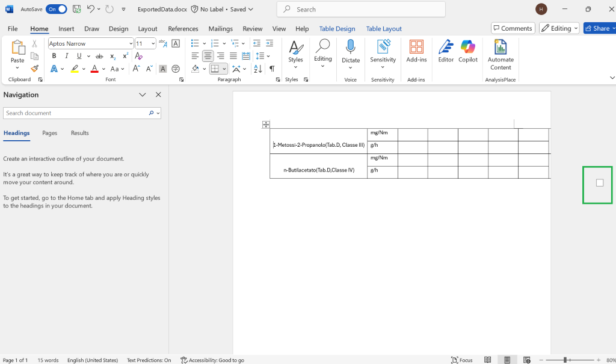
Task: Toggle character shading
Action: (162, 69)
